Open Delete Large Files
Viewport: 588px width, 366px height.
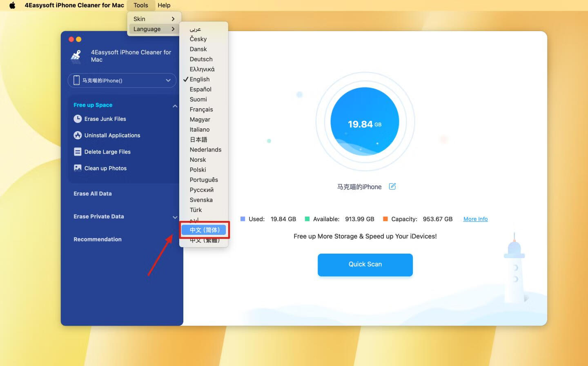point(107,152)
